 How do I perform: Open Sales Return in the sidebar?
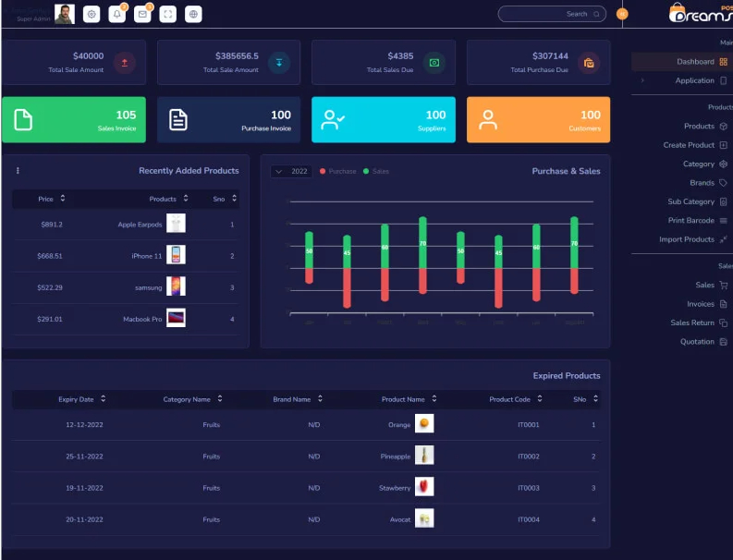point(692,323)
